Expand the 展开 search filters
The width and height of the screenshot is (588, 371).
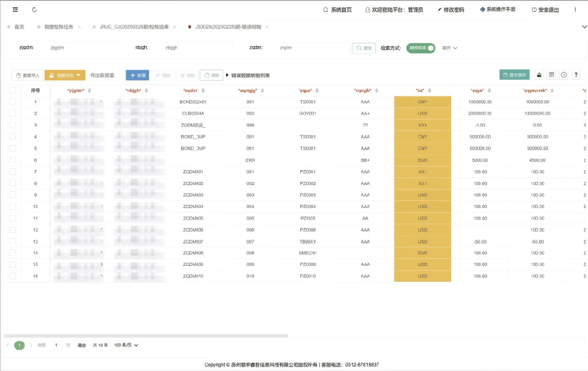tap(450, 48)
